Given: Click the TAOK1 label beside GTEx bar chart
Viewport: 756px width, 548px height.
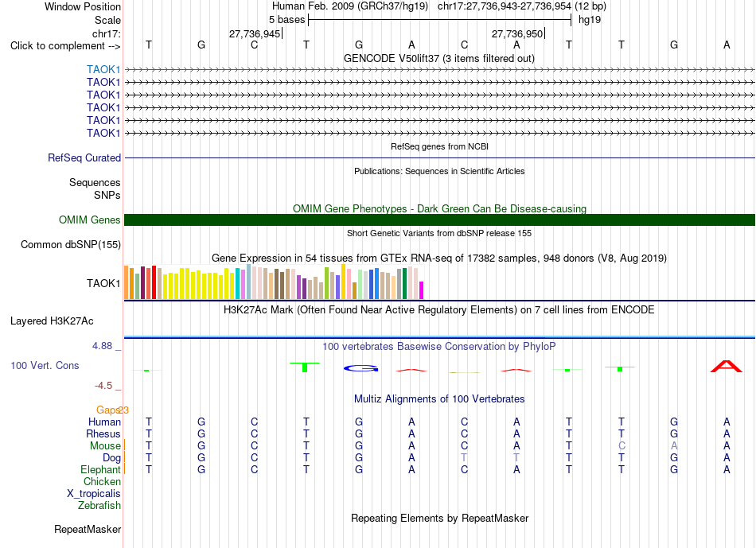Looking at the screenshot, I should coord(103,283).
